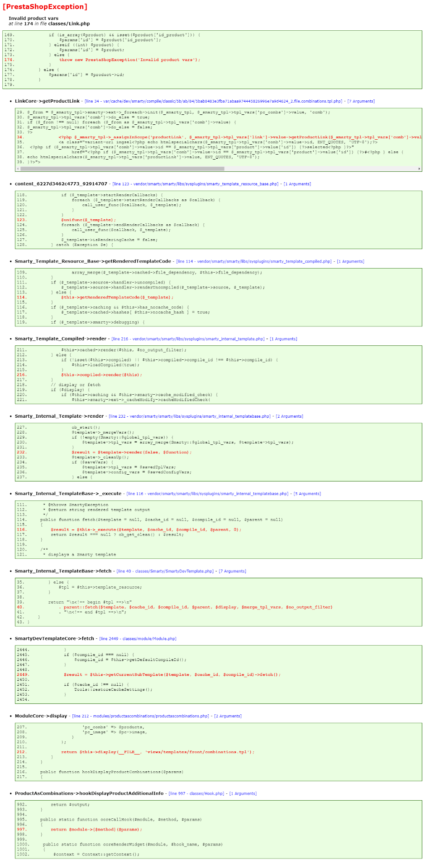Image resolution: width=425 pixels, height=868 pixels.
Task: Show the 5 Arguments of the _execute entry
Action: coord(307,494)
